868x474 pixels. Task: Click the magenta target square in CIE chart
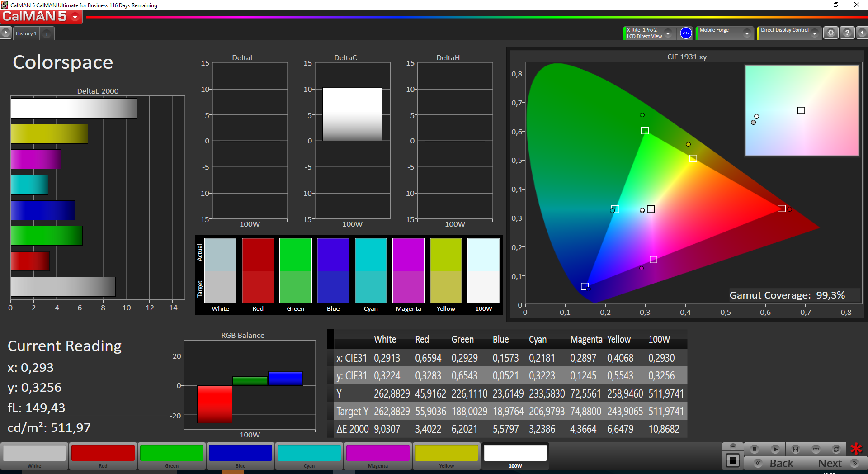653,260
